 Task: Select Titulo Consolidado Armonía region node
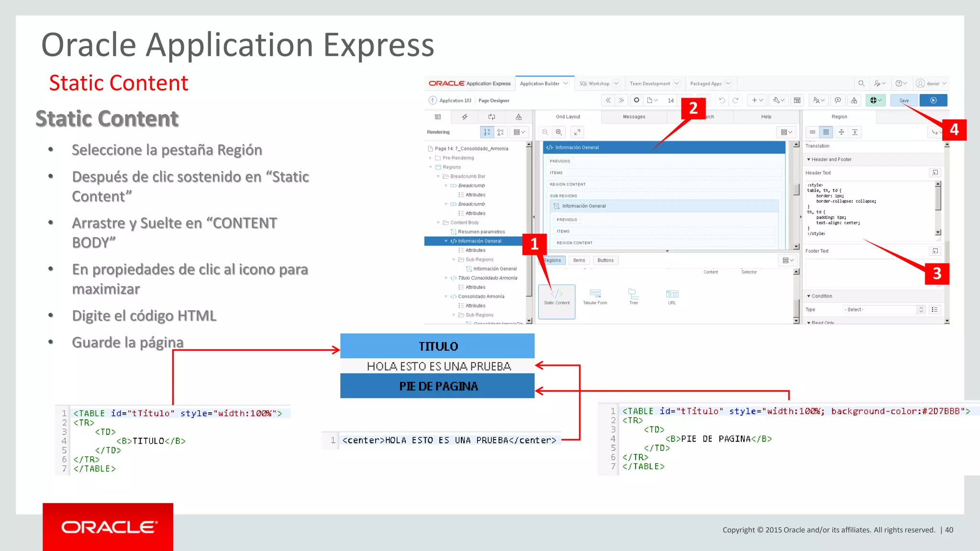487,278
